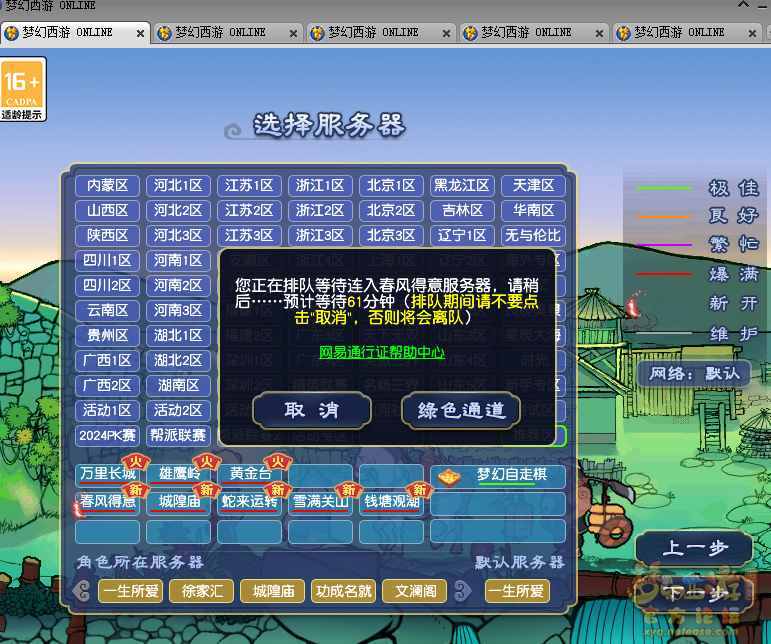The image size is (771, 644).
Task: Choose the 雪满关山 server
Action: [x=320, y=502]
